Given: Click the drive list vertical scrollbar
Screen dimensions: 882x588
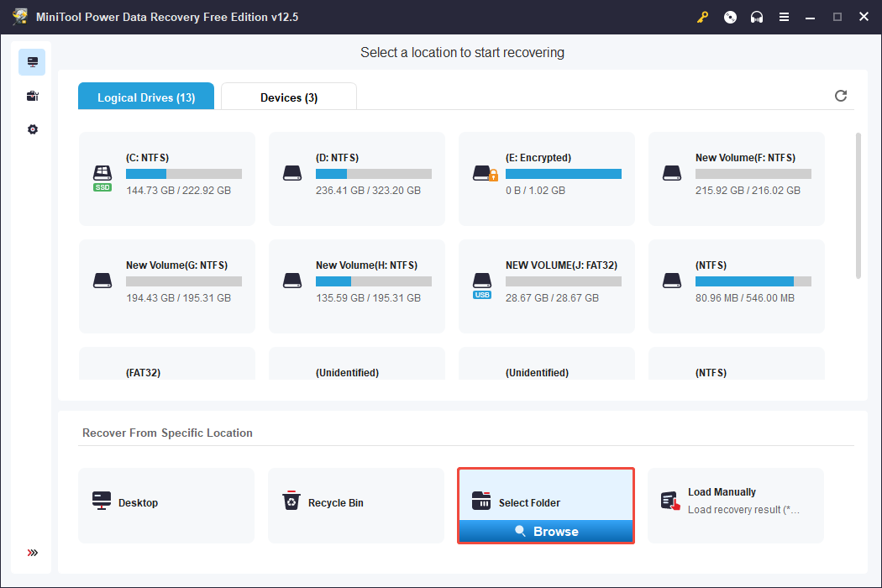Looking at the screenshot, I should tap(858, 206).
